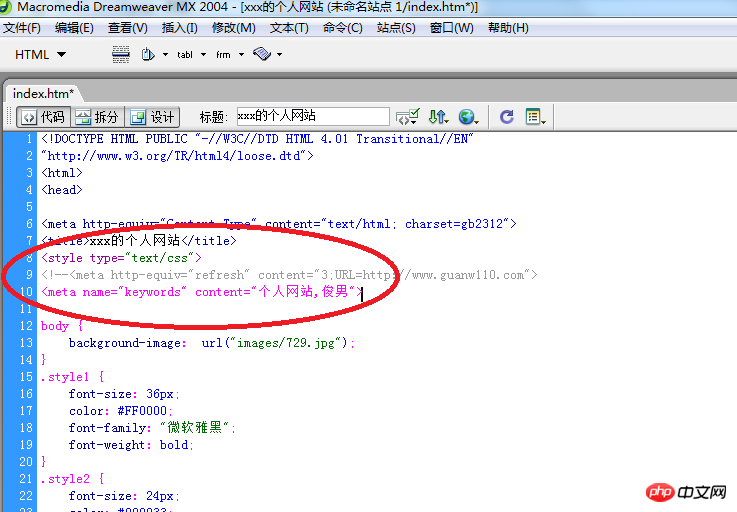Click the .style2 selector on line 21
This screenshot has width=737, height=512.
coord(65,479)
